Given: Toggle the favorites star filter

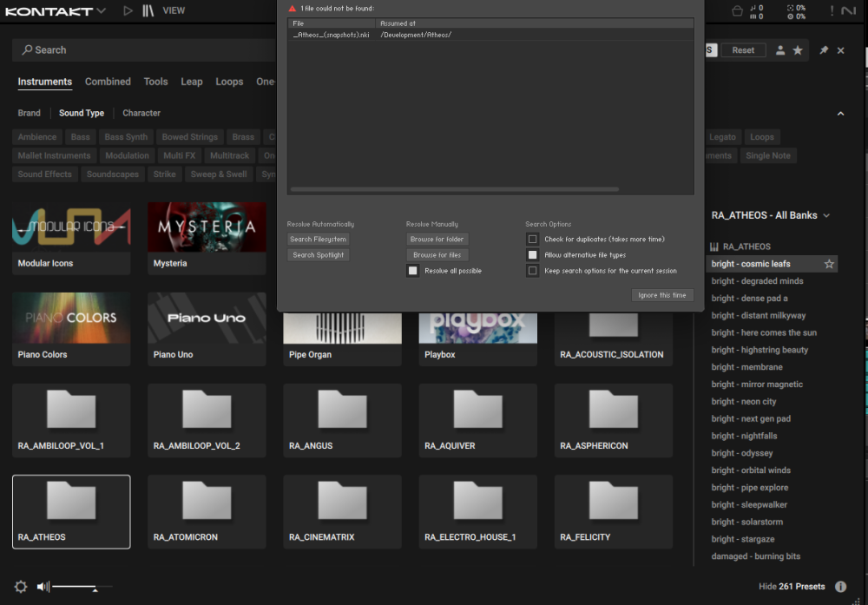Looking at the screenshot, I should pyautogui.click(x=797, y=50).
